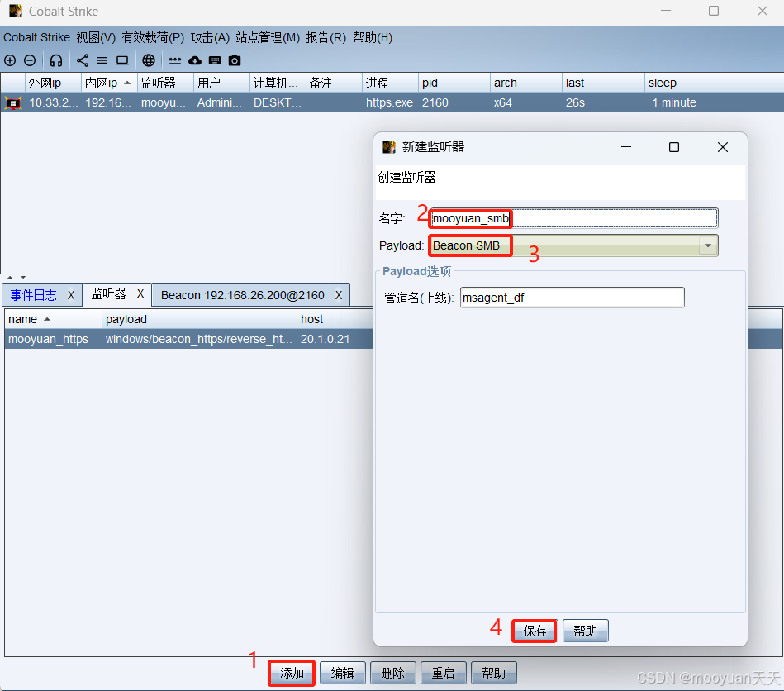The width and height of the screenshot is (784, 691).
Task: Open listeners via headphones icon
Action: pyautogui.click(x=56, y=60)
